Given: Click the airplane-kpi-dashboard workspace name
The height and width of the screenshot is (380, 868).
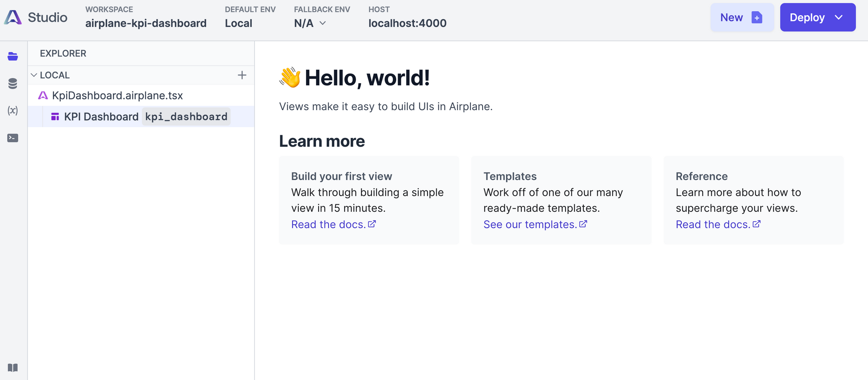Looking at the screenshot, I should [x=146, y=23].
